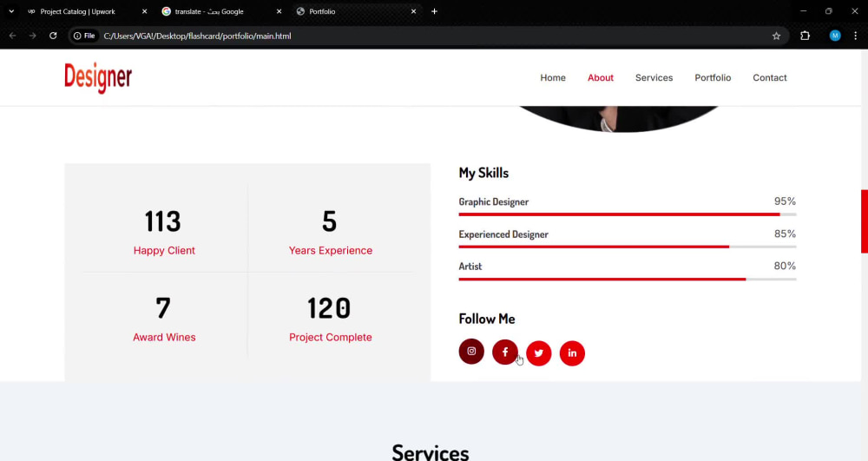Click the Designer site logo
Image resolution: width=868 pixels, height=461 pixels.
98,77
